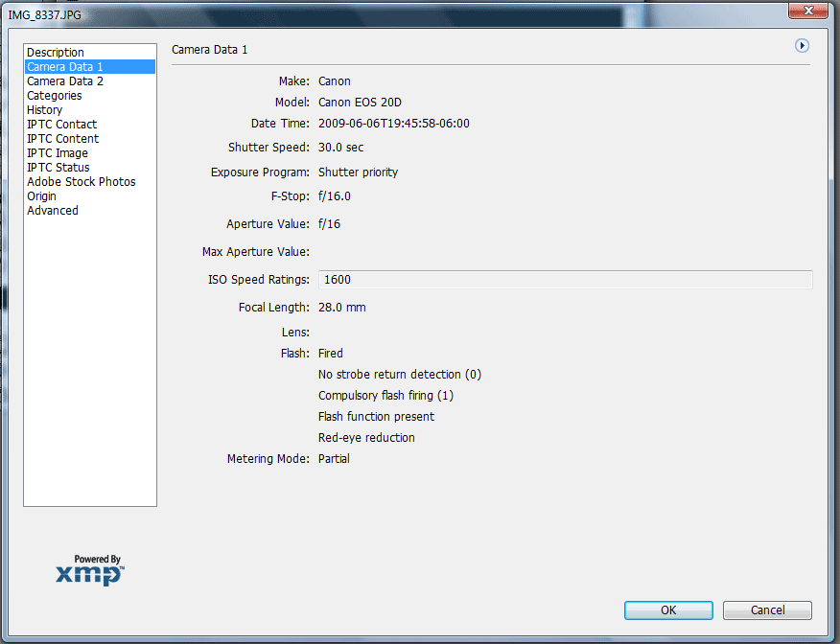Select Camera Data 1 in sidebar
840x644 pixels.
click(90, 67)
